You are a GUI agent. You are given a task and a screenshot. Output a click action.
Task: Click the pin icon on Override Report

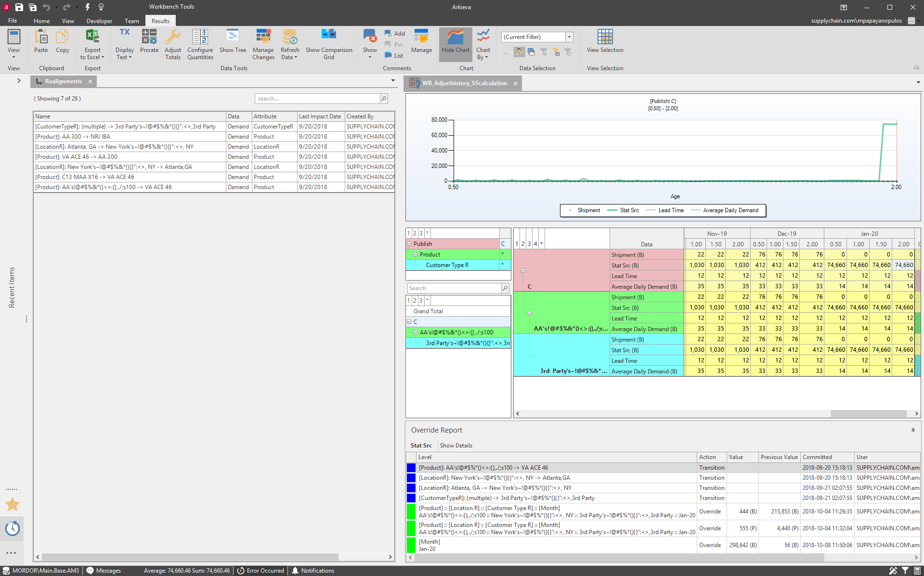(913, 430)
